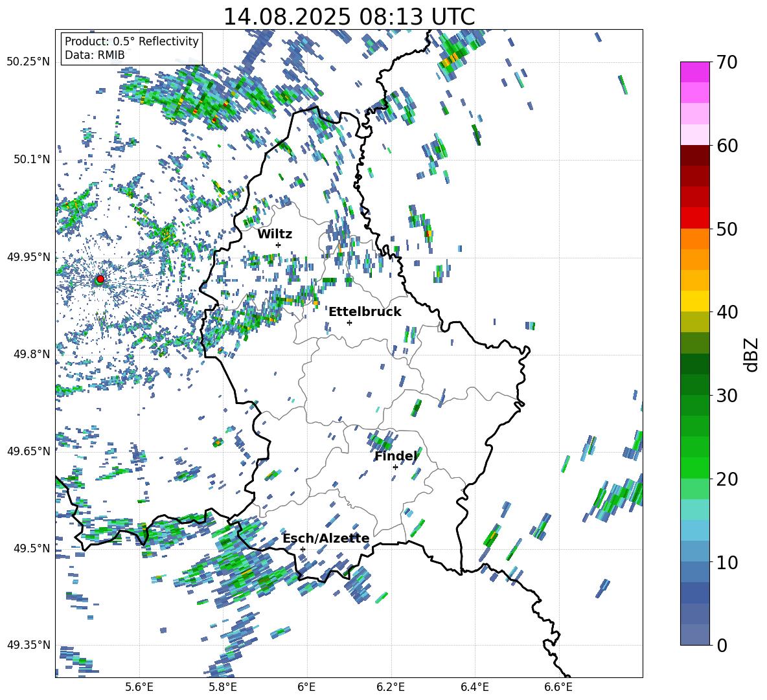Click the 6.4°E longitude label
767x700 pixels.
point(474,687)
